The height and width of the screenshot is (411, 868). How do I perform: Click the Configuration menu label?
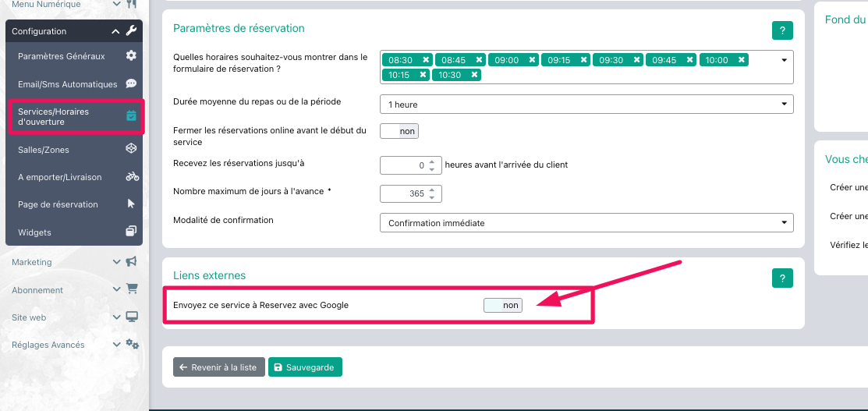[39, 31]
